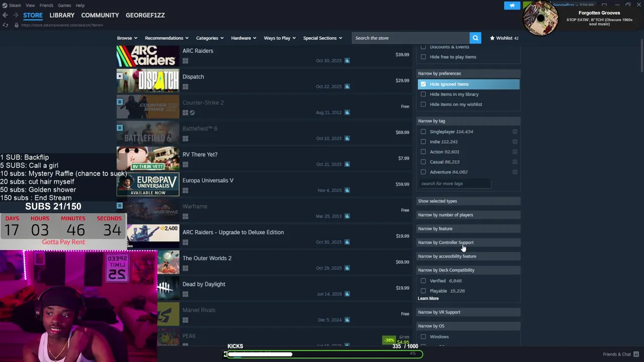Viewport: 644px width, 362px height.
Task: Switch to the LIBRARY tab
Action: 62,15
